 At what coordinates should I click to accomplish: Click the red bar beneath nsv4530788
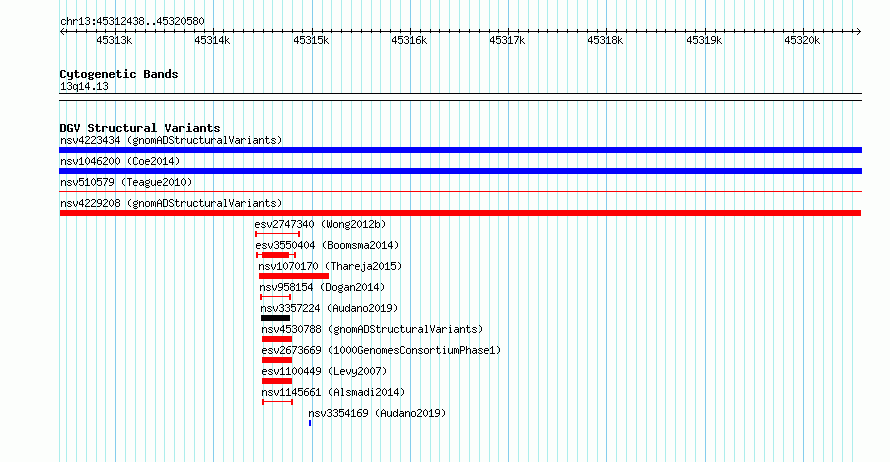(277, 339)
